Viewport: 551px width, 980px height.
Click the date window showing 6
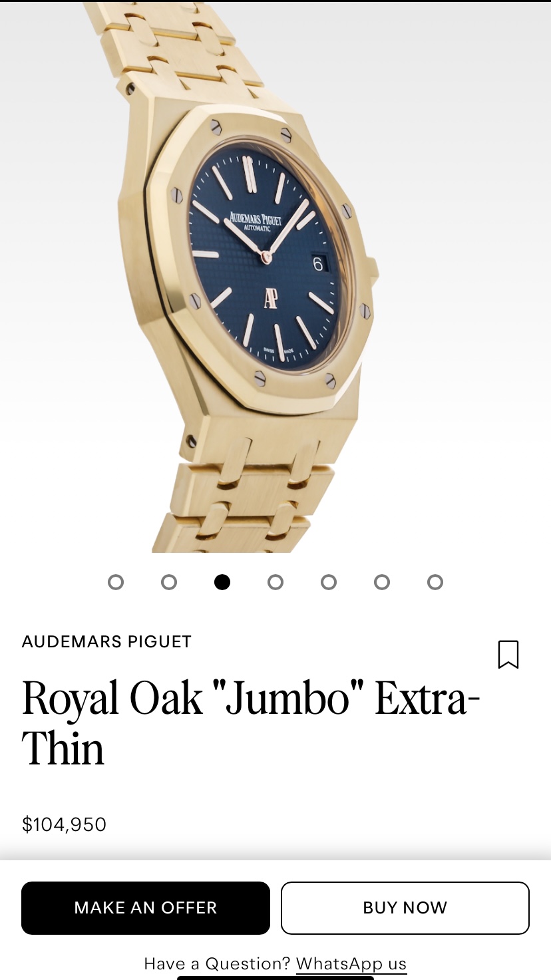click(x=318, y=263)
